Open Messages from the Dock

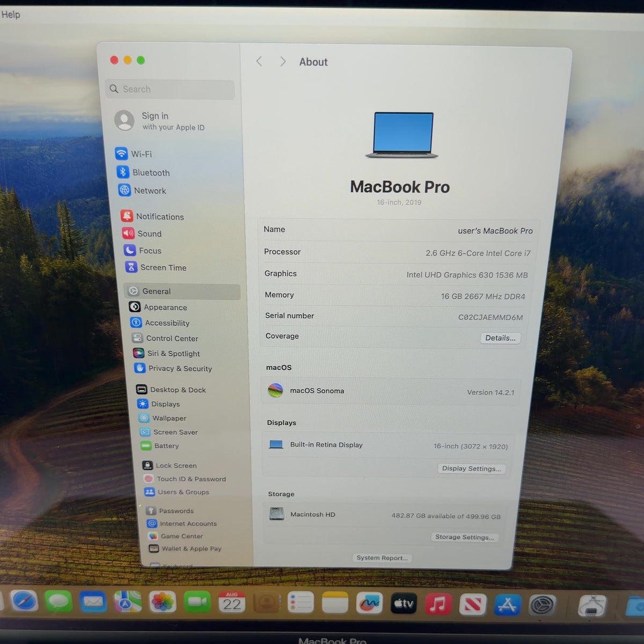58,602
